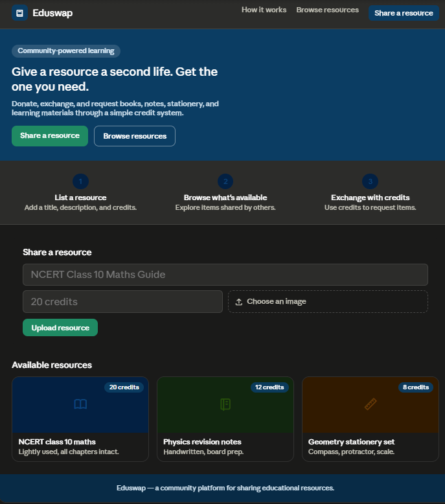This screenshot has width=445, height=504.
Task: Open Browse resources in the top navigation
Action: 327,10
